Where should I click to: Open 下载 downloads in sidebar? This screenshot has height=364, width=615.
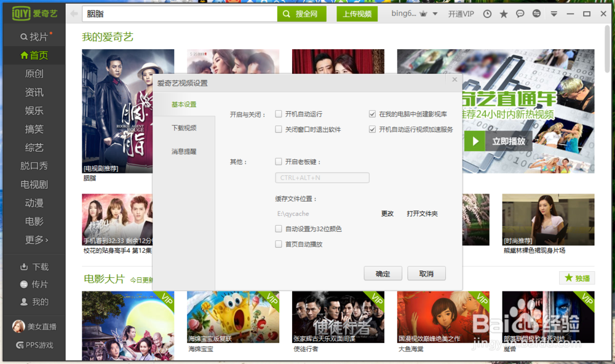pos(34,267)
